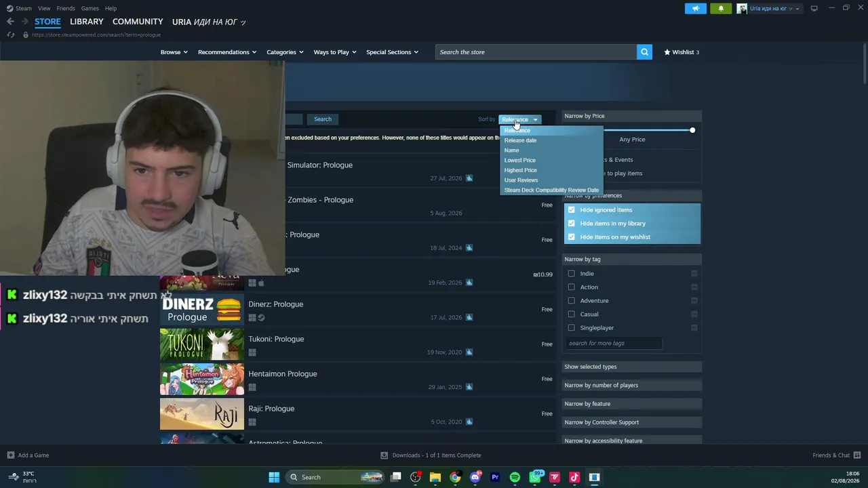Screen dimensions: 868x488
Task: Open Adobe Premiere Pro from the taskbar
Action: [495, 477]
